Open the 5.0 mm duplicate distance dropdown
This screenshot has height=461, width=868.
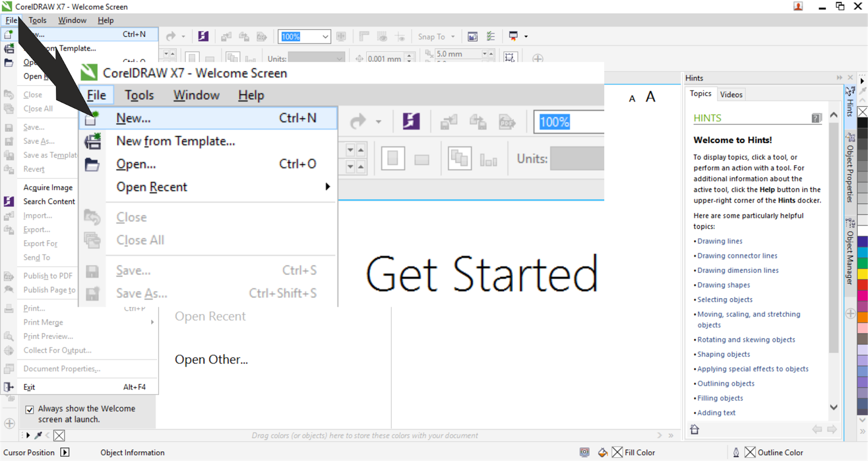(484, 54)
